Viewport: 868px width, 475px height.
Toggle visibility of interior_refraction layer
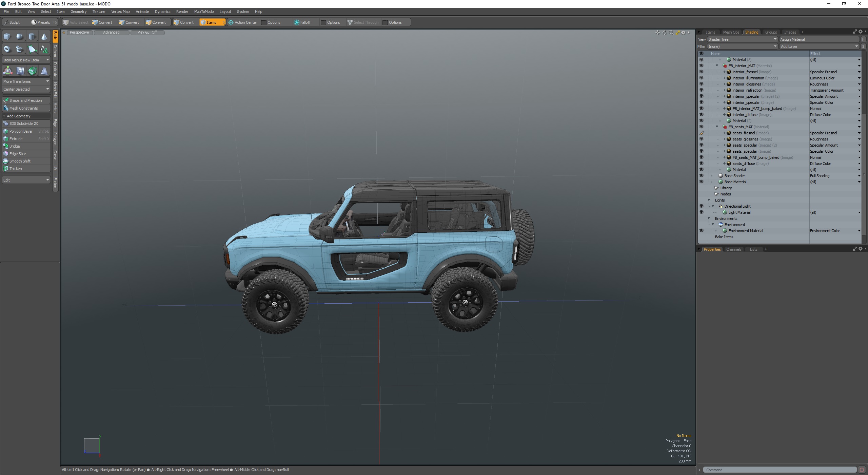pos(701,90)
